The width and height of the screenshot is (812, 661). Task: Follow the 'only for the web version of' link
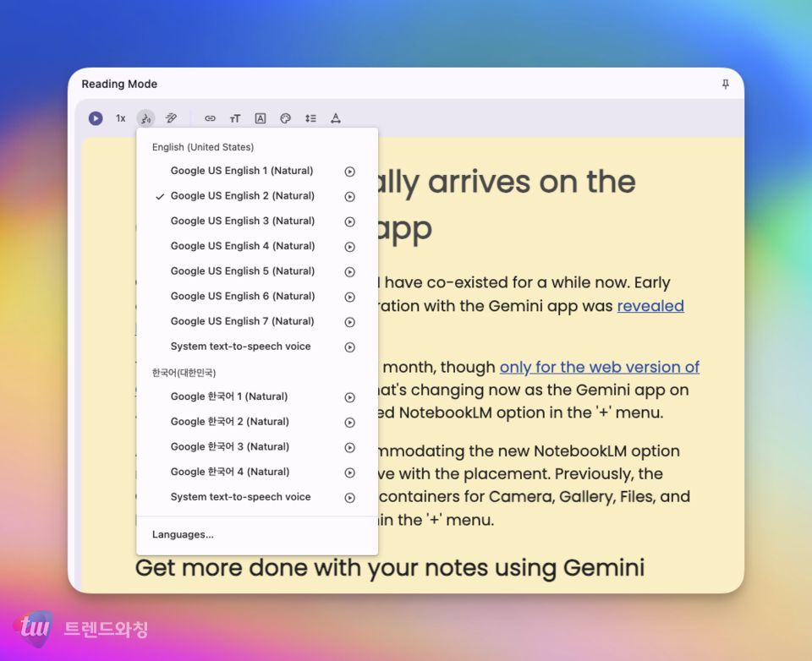(x=599, y=367)
